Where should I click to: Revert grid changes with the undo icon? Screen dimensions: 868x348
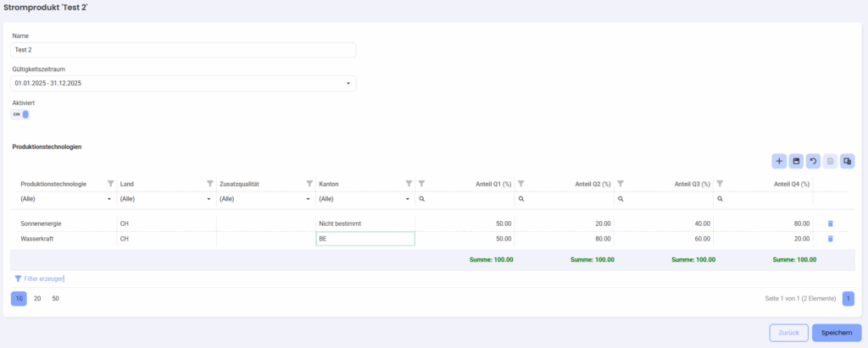coord(813,161)
